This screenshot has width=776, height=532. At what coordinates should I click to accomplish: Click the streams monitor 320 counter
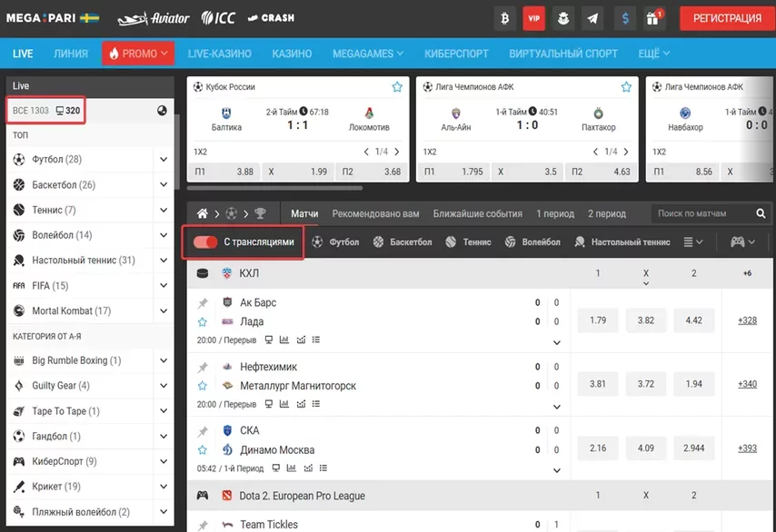click(68, 110)
